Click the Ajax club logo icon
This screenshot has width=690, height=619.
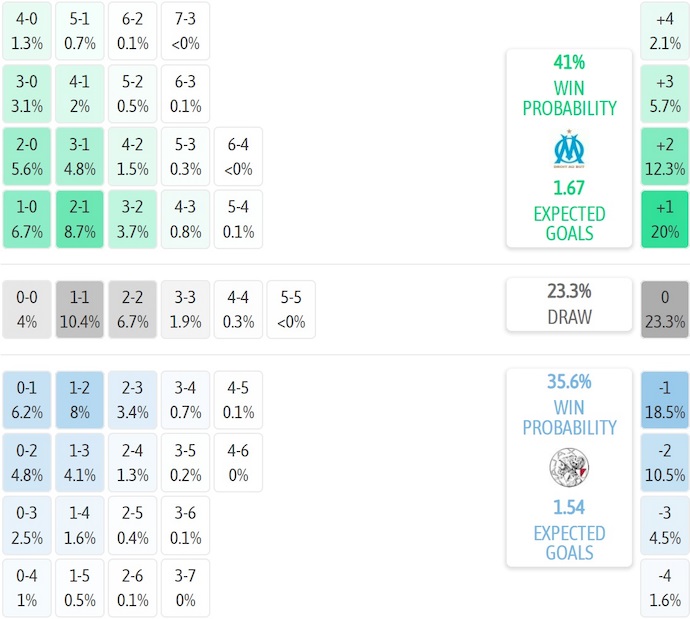click(569, 466)
